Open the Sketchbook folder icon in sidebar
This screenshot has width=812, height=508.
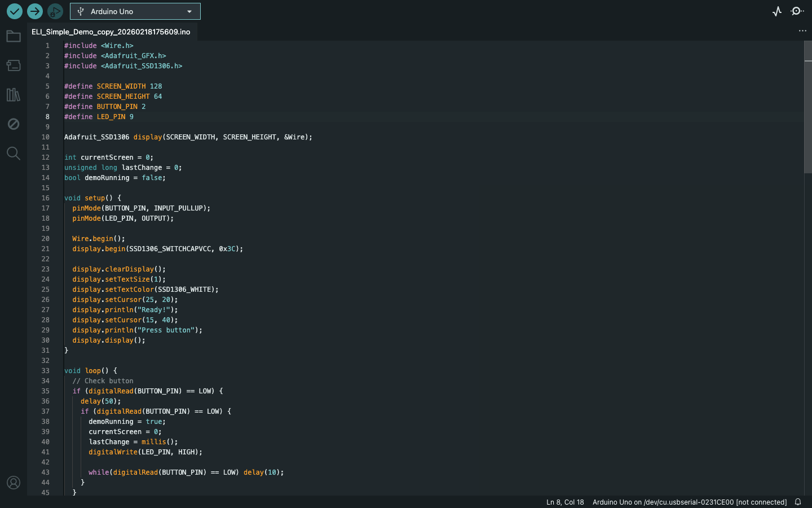[14, 36]
